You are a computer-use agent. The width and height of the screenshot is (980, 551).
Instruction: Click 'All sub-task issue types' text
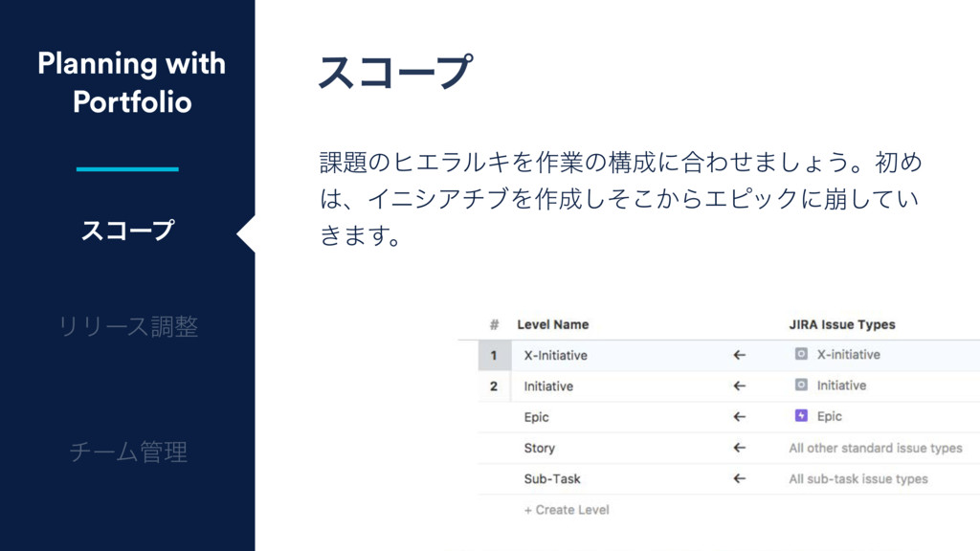tap(858, 479)
